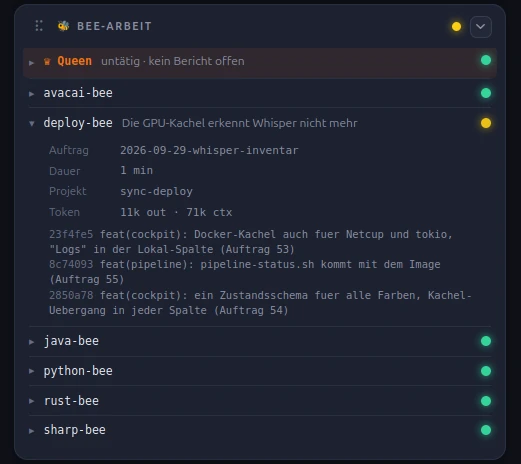Expand the java-bee row triangle
The width and height of the screenshot is (521, 464).
(x=31, y=342)
